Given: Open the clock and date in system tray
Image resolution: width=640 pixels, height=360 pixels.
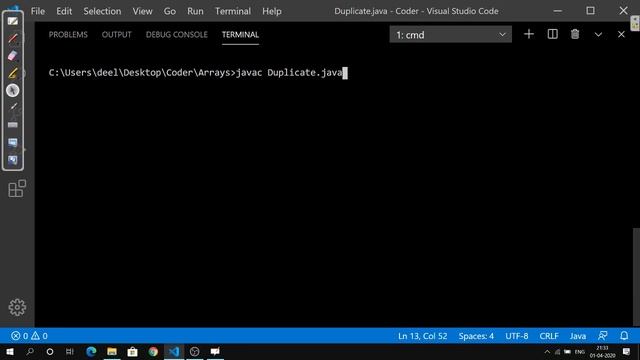Looking at the screenshot, I should [x=602, y=351].
